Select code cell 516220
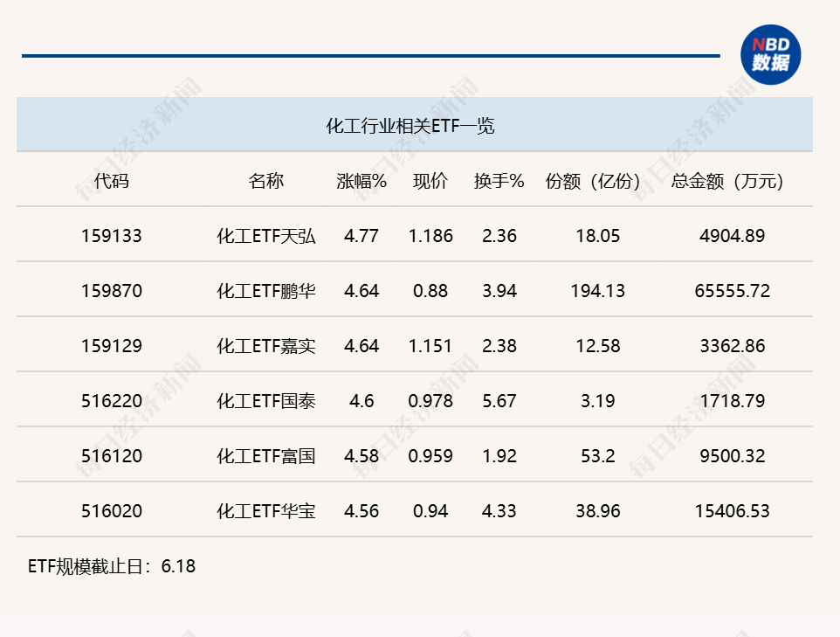 [112, 401]
